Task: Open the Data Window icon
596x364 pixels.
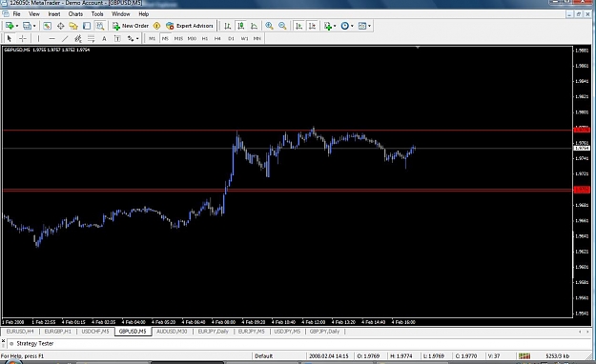Action: (x=60, y=26)
